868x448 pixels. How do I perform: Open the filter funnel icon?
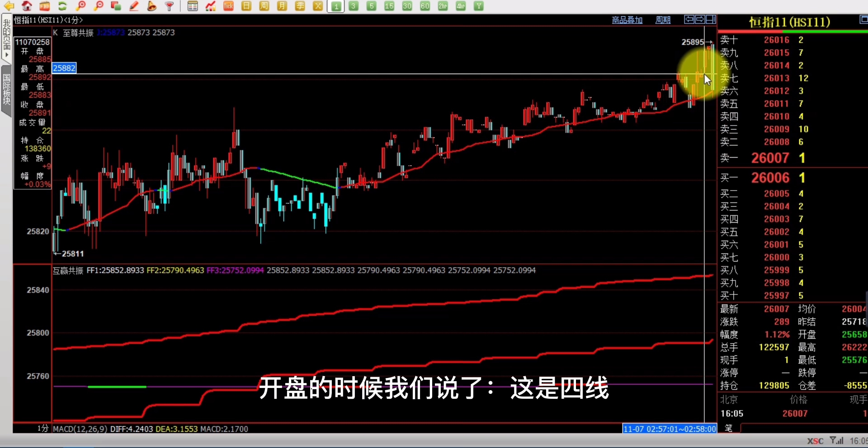(170, 6)
